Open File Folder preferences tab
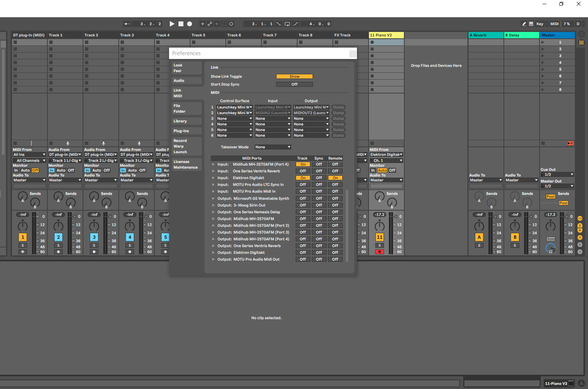The width and height of the screenshot is (588, 389). 187,109
